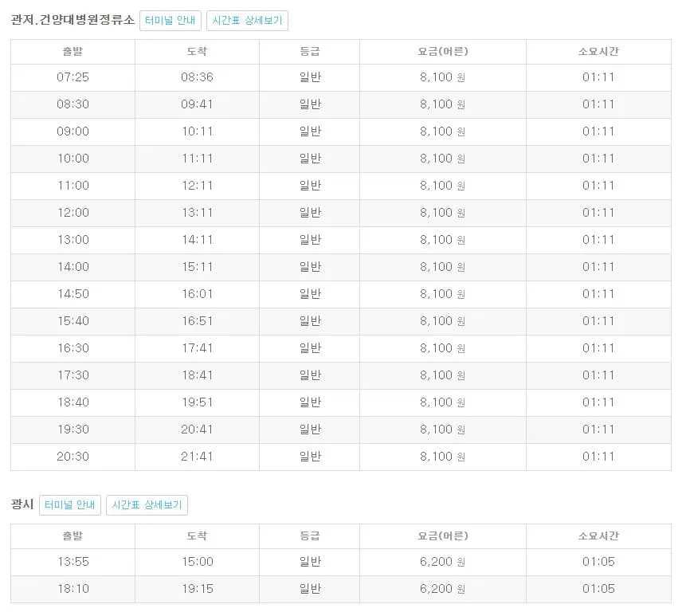The height and width of the screenshot is (616, 682).
Task: Click the 도착 header in the first table
Action: coord(197,51)
